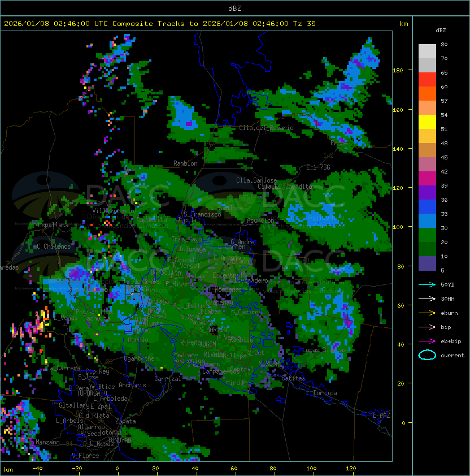Click the 'S_MARTIN' place label

click(x=213, y=330)
